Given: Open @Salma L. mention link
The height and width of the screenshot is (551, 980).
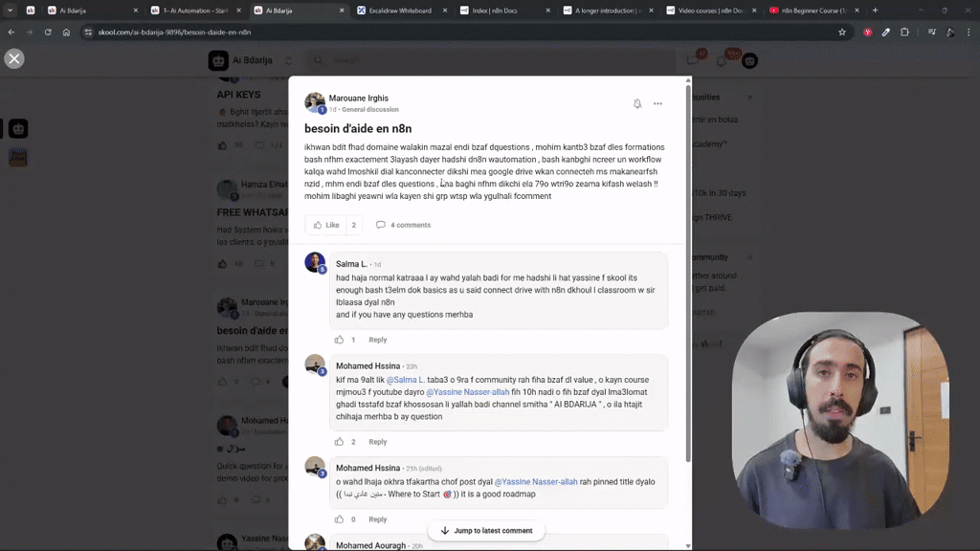Looking at the screenshot, I should (405, 380).
